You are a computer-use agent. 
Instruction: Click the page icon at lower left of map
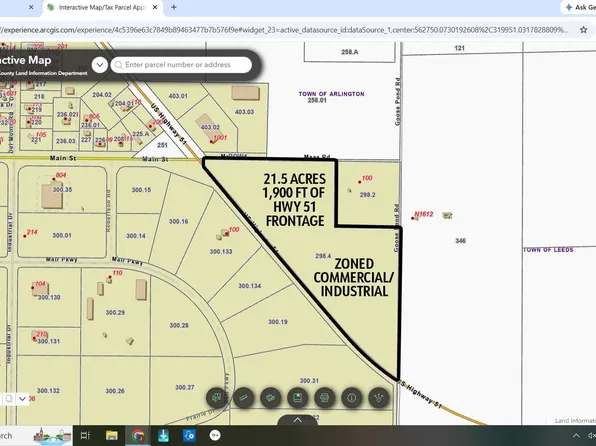coord(9,398)
